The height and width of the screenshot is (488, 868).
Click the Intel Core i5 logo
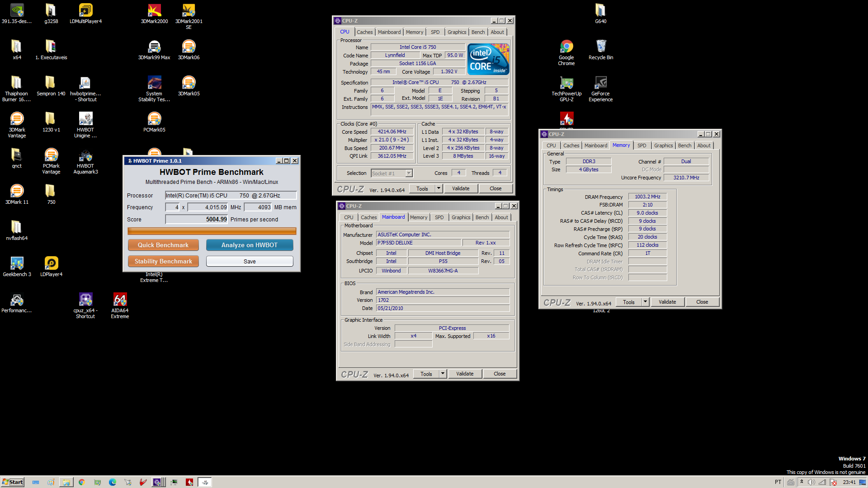tap(488, 59)
